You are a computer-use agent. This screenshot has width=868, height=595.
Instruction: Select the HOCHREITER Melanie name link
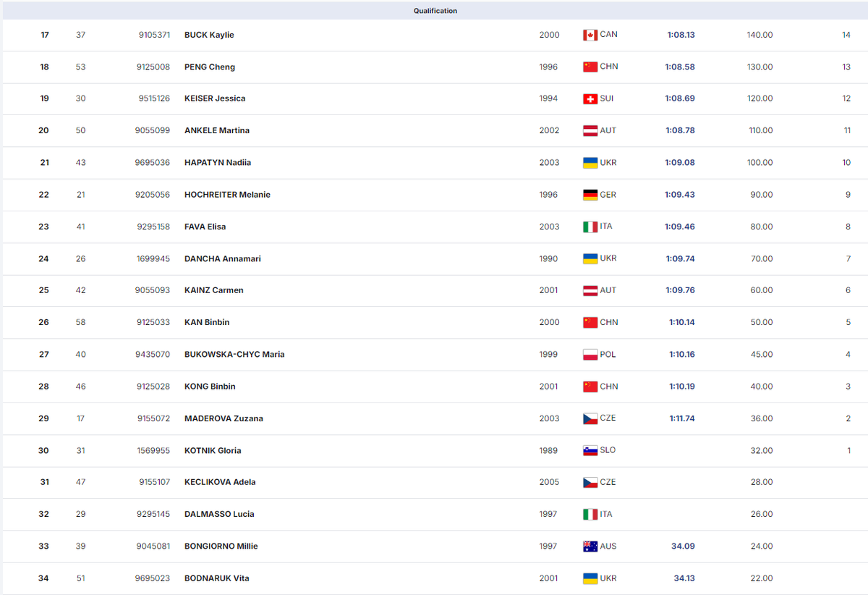click(227, 195)
